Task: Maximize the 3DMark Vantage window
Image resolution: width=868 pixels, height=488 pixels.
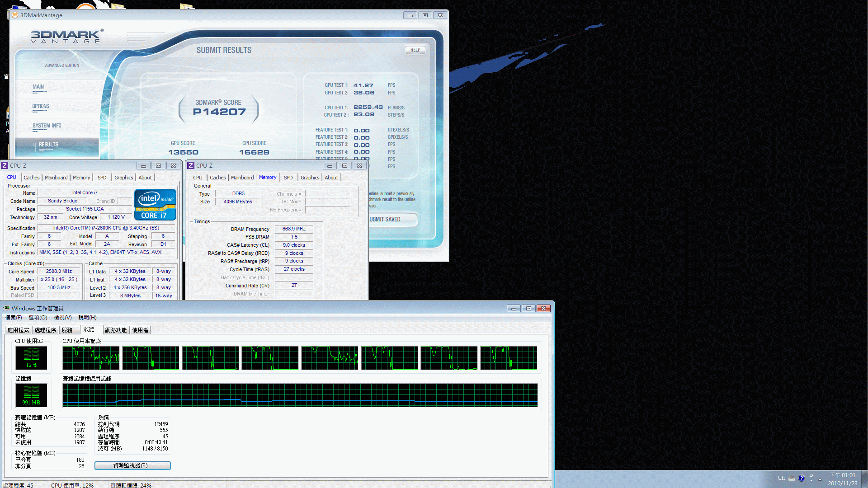Action: click(425, 15)
